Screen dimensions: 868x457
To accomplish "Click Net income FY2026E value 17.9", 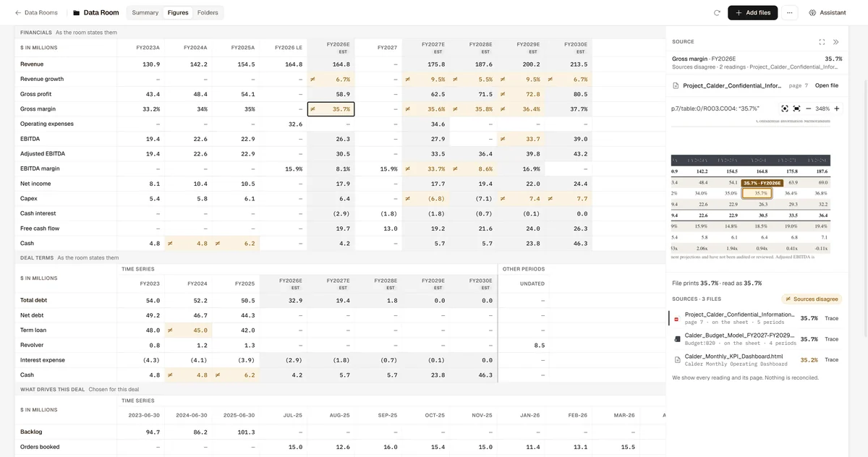I will click(343, 184).
